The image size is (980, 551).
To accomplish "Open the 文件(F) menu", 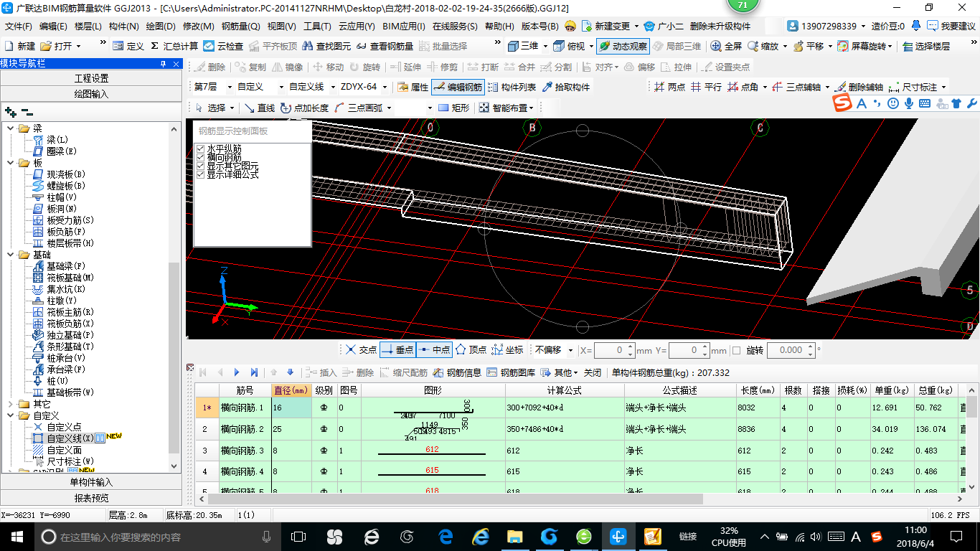I will 19,27.
